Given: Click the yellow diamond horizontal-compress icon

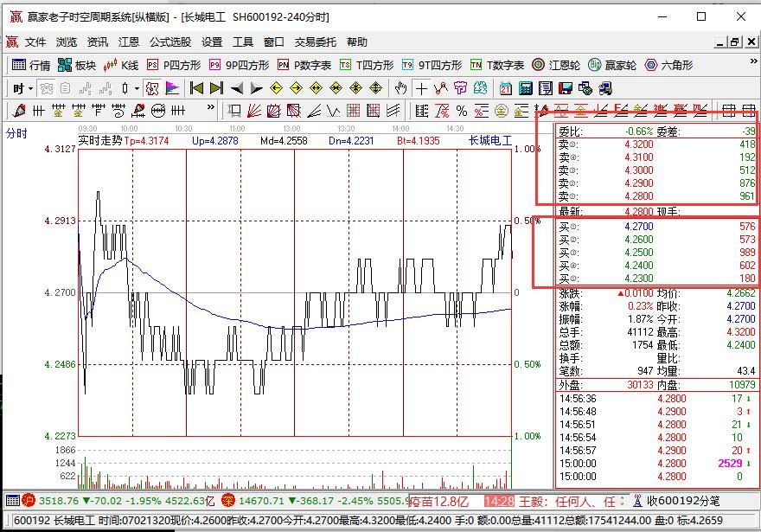Looking at the screenshot, I should [x=336, y=88].
